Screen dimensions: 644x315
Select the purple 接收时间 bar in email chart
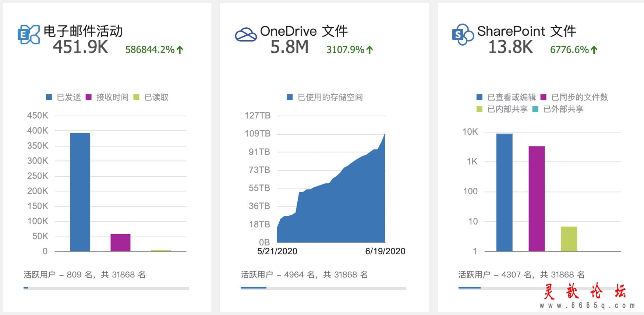pyautogui.click(x=120, y=243)
